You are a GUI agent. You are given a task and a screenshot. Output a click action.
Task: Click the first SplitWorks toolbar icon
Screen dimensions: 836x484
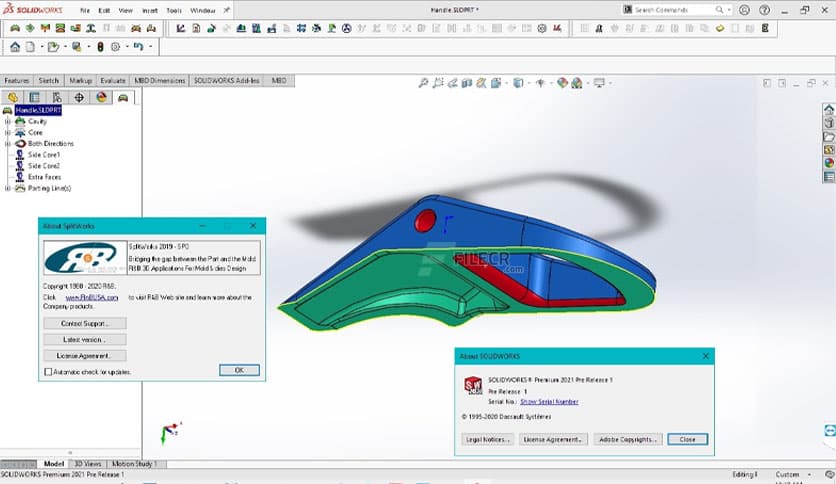pos(15,28)
